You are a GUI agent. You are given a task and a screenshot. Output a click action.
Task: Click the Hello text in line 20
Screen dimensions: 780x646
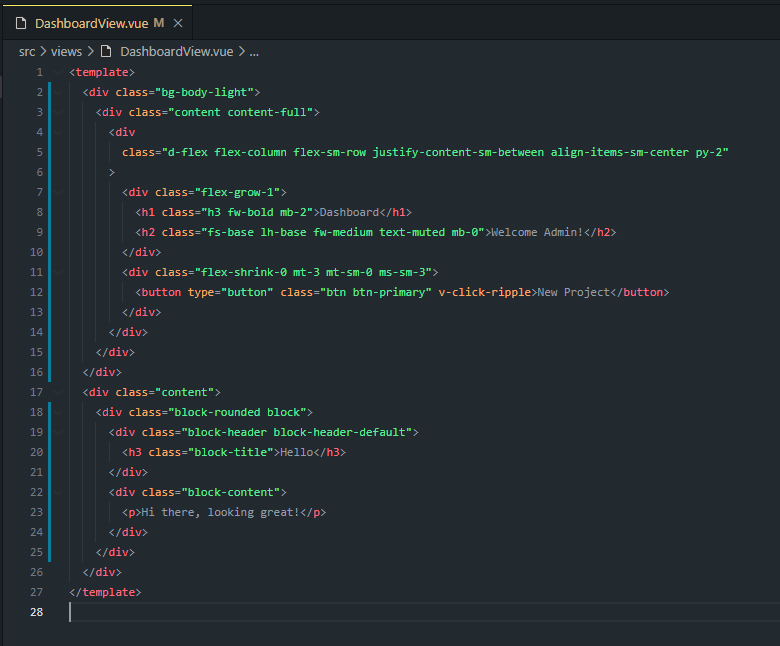pos(296,452)
